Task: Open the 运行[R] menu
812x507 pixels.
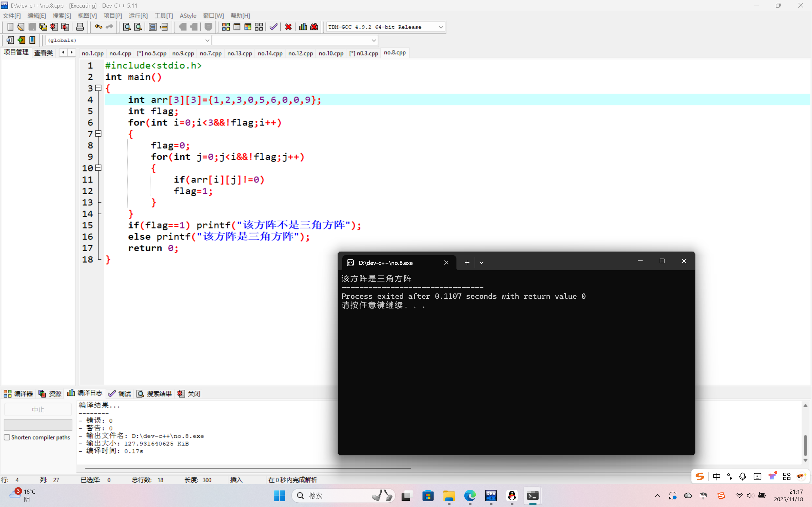Action: tap(138, 16)
